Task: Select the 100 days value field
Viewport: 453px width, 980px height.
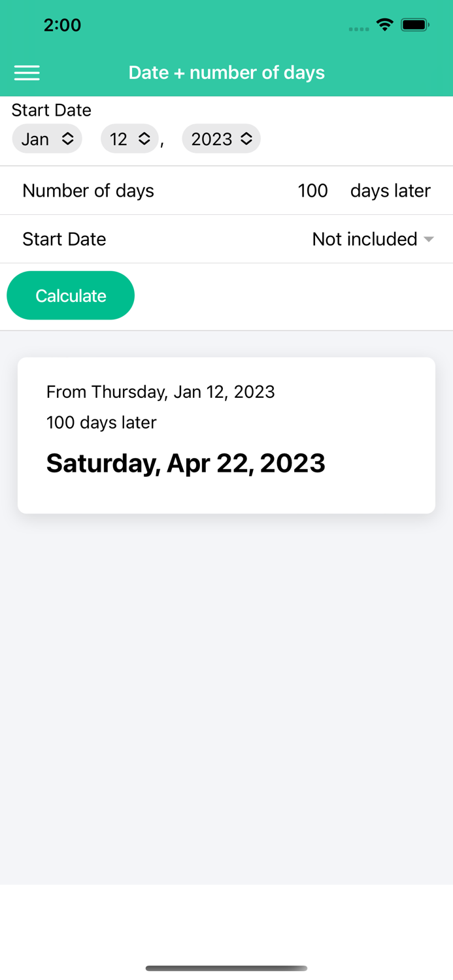Action: (x=312, y=191)
